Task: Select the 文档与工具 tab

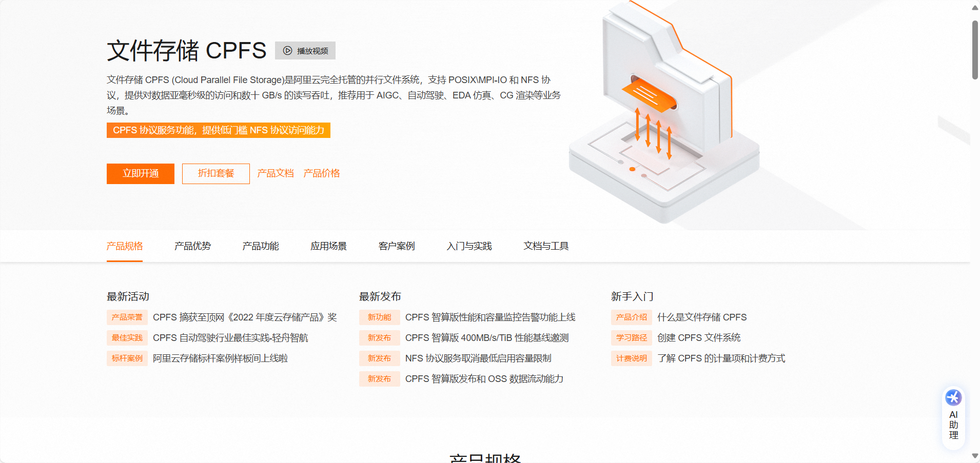Action: pos(546,246)
